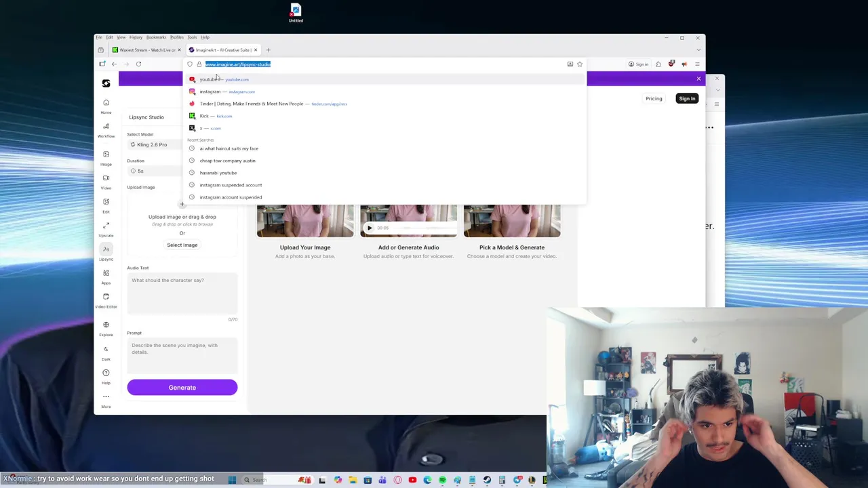
Task: Close the ImagineArt tab
Action: click(x=255, y=49)
